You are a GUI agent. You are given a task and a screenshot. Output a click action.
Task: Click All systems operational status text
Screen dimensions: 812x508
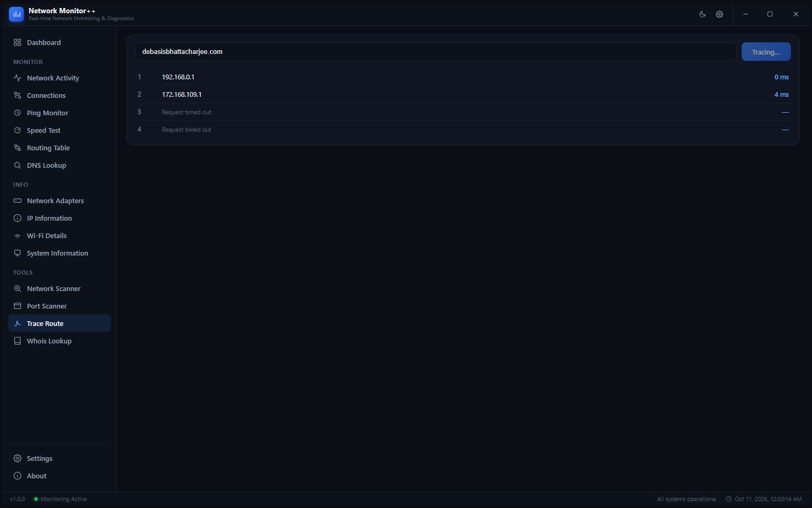pos(687,499)
